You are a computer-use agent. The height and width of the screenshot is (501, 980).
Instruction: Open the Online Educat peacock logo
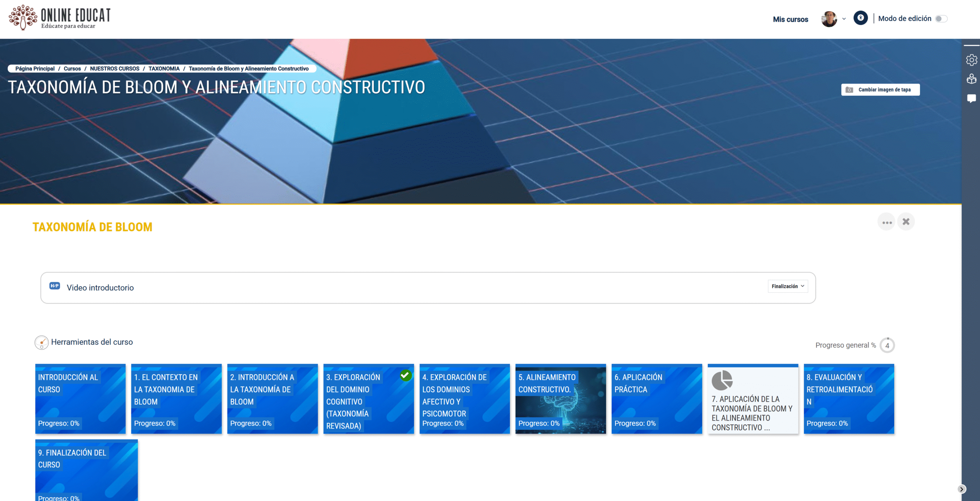[24, 17]
